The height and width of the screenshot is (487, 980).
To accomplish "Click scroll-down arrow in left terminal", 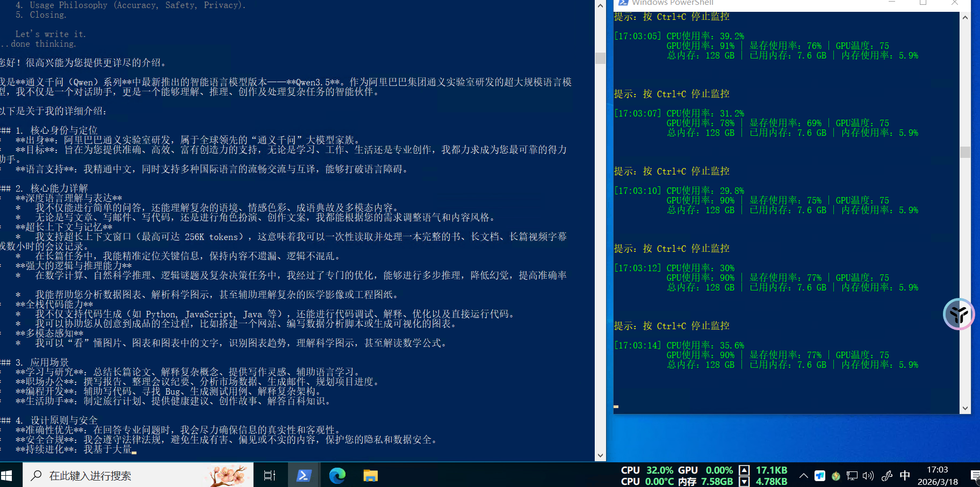I will [x=600, y=455].
